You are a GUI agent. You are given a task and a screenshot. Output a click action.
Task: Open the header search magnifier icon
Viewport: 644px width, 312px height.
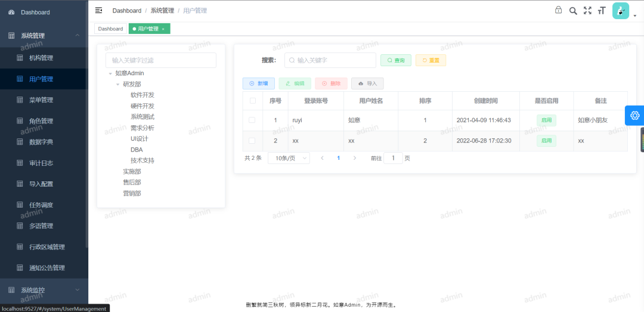click(x=573, y=11)
